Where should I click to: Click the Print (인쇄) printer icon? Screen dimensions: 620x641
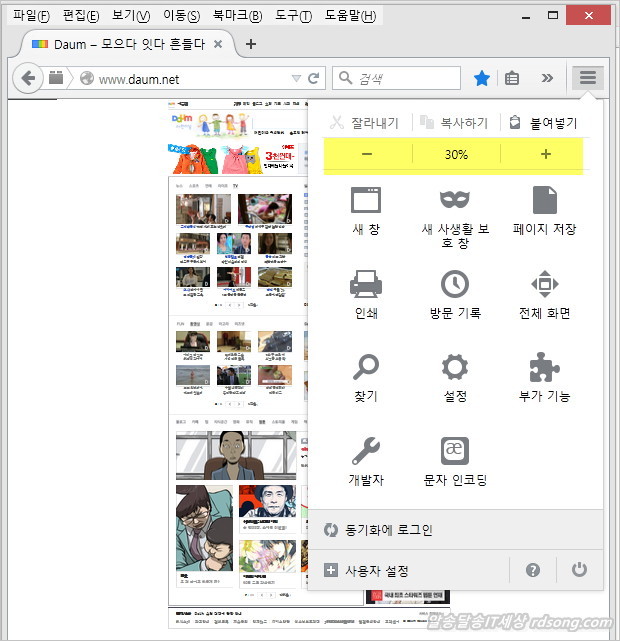pos(365,285)
